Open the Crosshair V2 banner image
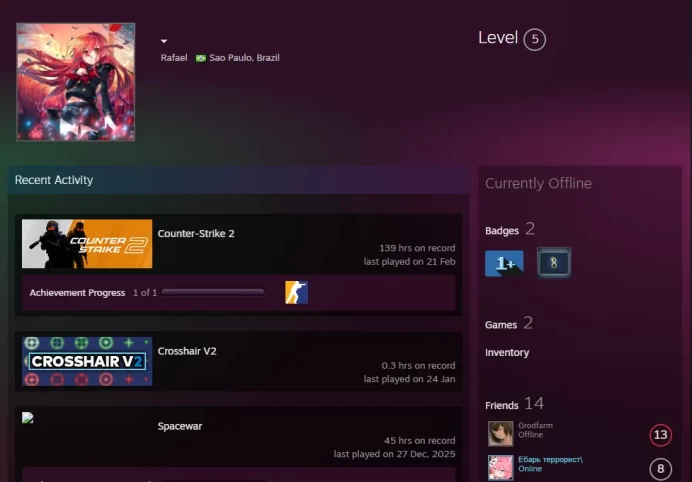This screenshot has height=482, width=692. click(x=87, y=362)
